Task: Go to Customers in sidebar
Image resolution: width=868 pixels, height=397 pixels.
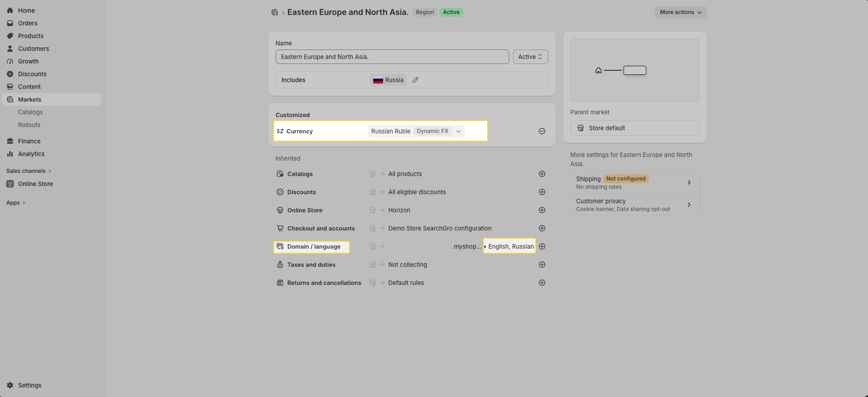Action: point(34,49)
